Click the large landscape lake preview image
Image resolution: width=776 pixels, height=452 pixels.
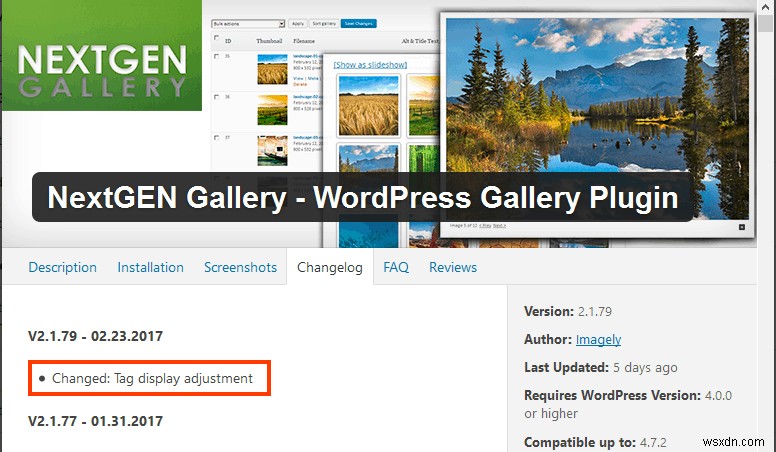pos(597,119)
